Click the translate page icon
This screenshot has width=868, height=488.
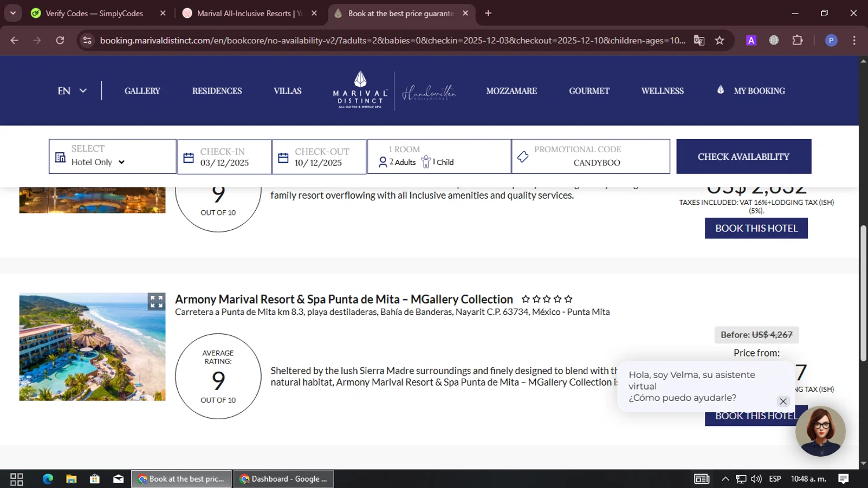coord(699,41)
